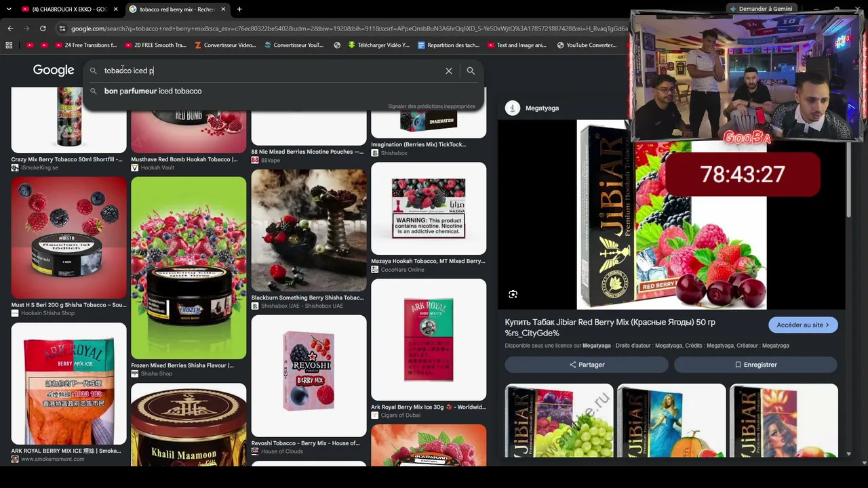Viewport: 868px width, 488px height.
Task: Close the tobacco red berry mix tab
Action: (x=222, y=9)
